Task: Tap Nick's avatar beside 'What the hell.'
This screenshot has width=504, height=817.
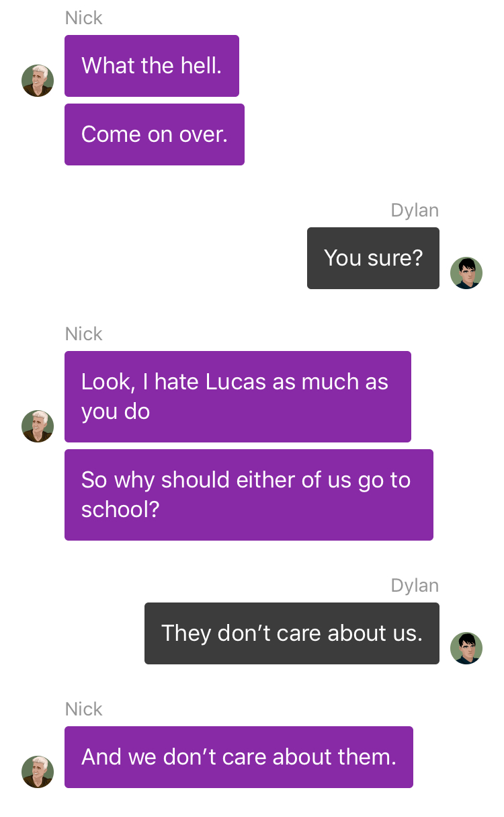Action: [x=38, y=81]
